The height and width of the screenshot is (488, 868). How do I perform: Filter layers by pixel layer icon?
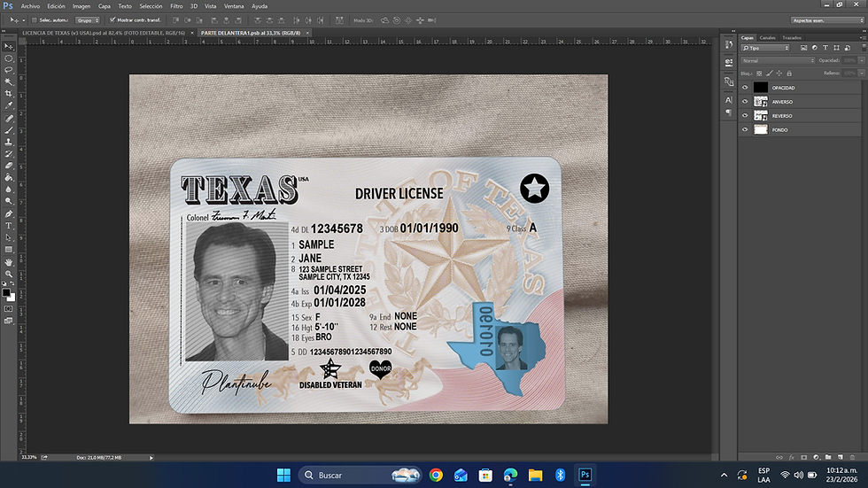[x=804, y=48]
